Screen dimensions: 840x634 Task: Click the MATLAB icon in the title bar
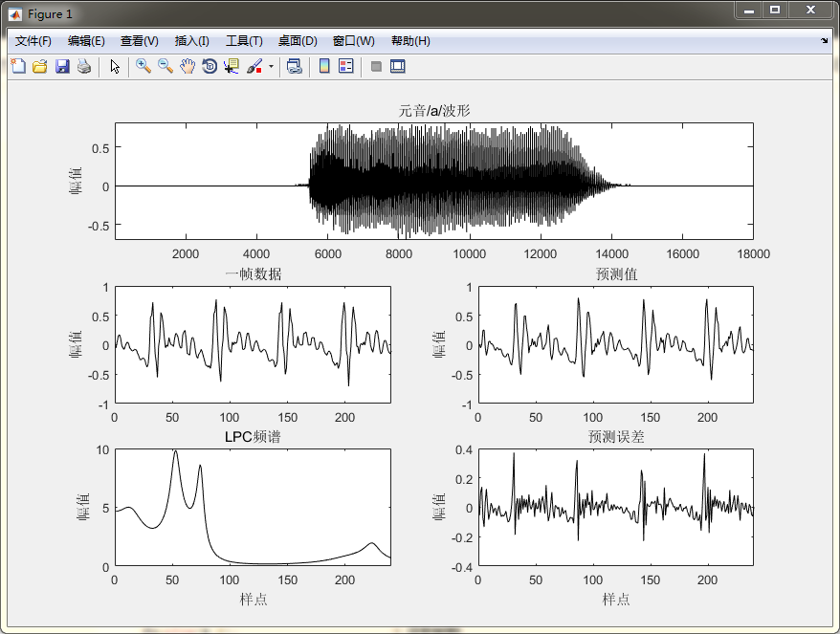click(x=15, y=14)
